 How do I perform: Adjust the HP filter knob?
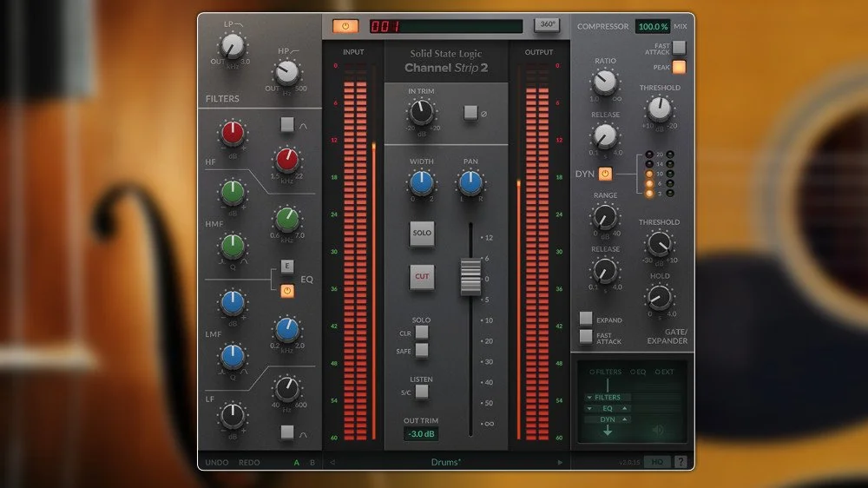[286, 72]
